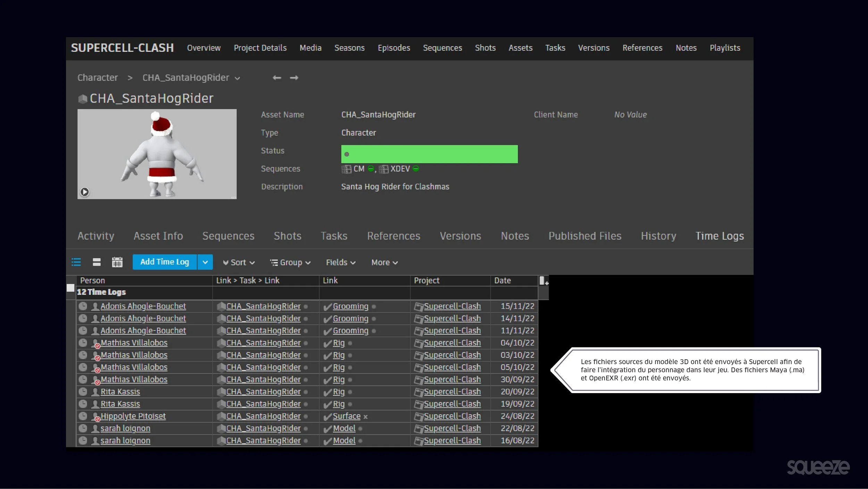Open CHA_SantaHogRider breadcrumb dropdown
The image size is (868, 489).
[237, 78]
